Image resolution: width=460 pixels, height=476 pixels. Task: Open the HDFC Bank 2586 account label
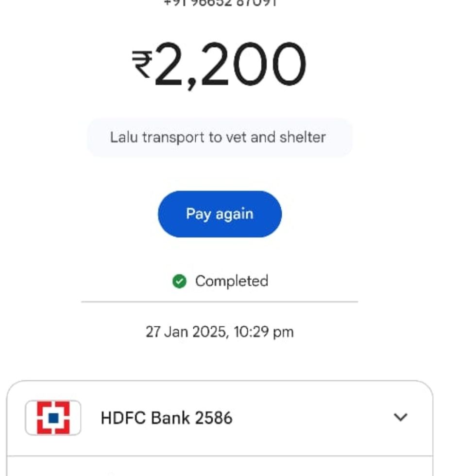coord(167,418)
